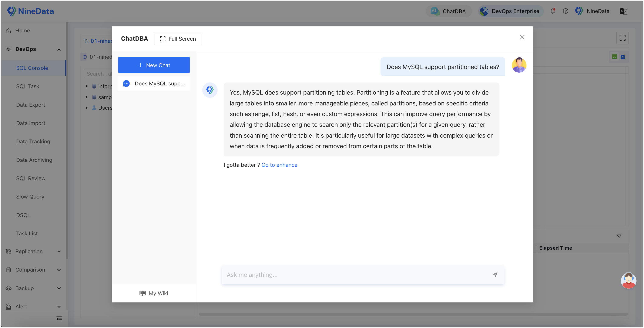This screenshot has width=644, height=328.
Task: Click the user avatar beside the question
Action: [519, 65]
